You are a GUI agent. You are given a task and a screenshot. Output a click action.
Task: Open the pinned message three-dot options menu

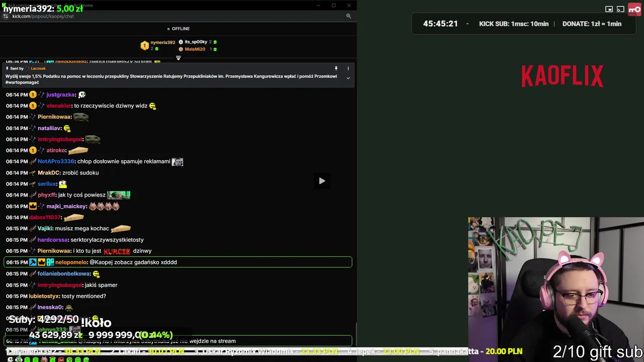[x=348, y=68]
